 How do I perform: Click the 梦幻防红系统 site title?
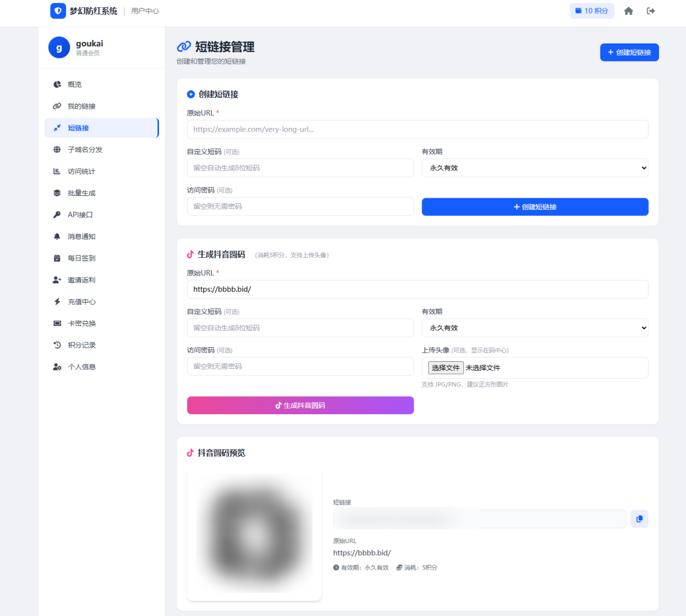coord(94,11)
